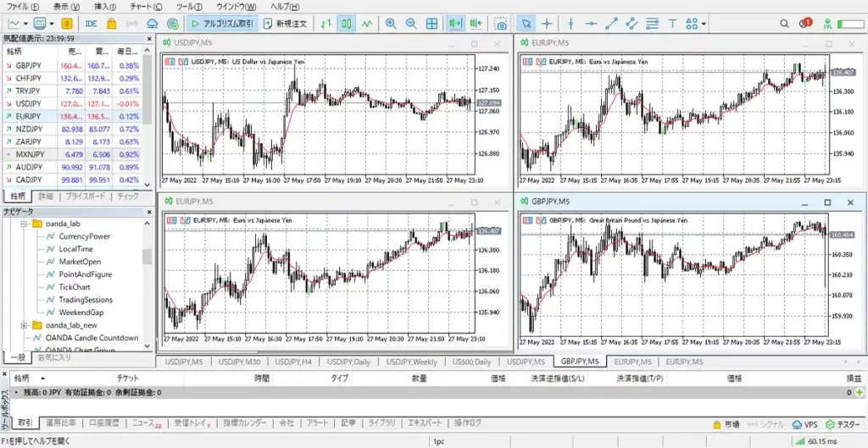868x448 pixels.
Task: Open the MetaEditor IDE button
Action: coord(91,24)
